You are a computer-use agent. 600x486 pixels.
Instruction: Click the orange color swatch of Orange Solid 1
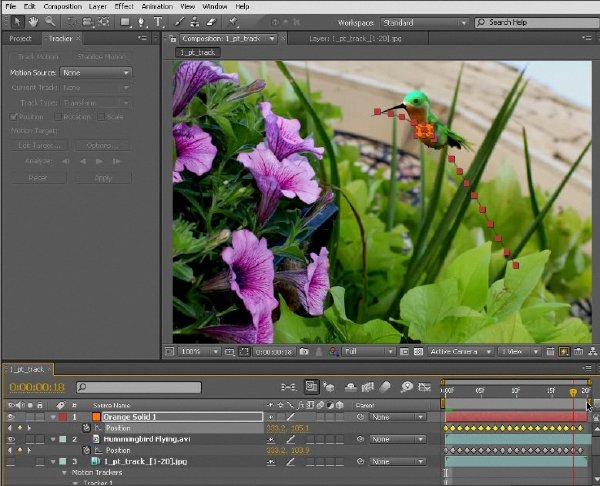pyautogui.click(x=96, y=417)
